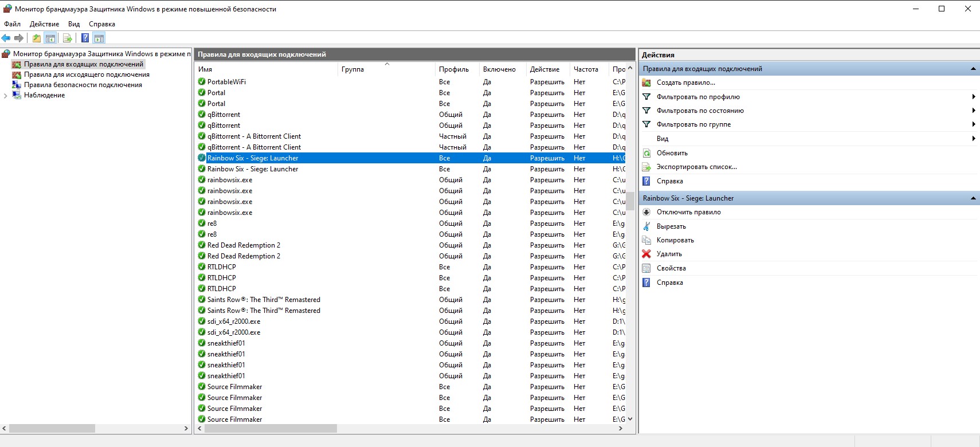The width and height of the screenshot is (980, 447).
Task: Open the Вид menu in the menu bar
Action: (74, 24)
